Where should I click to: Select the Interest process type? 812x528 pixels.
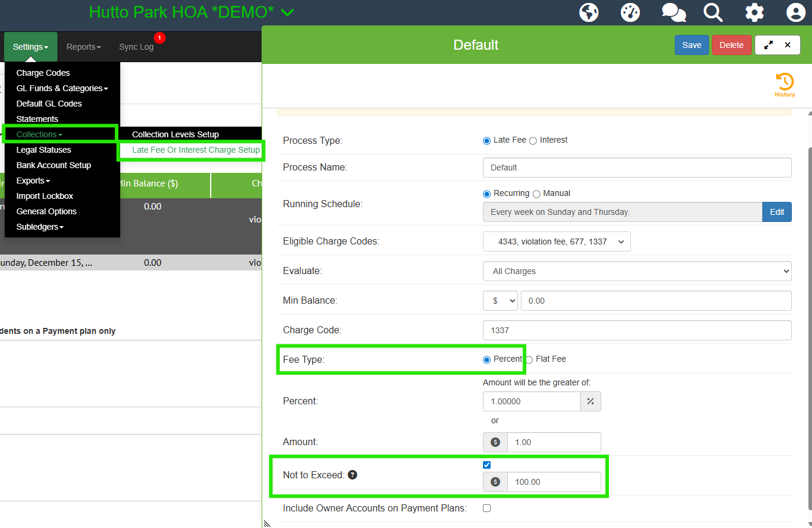click(533, 140)
